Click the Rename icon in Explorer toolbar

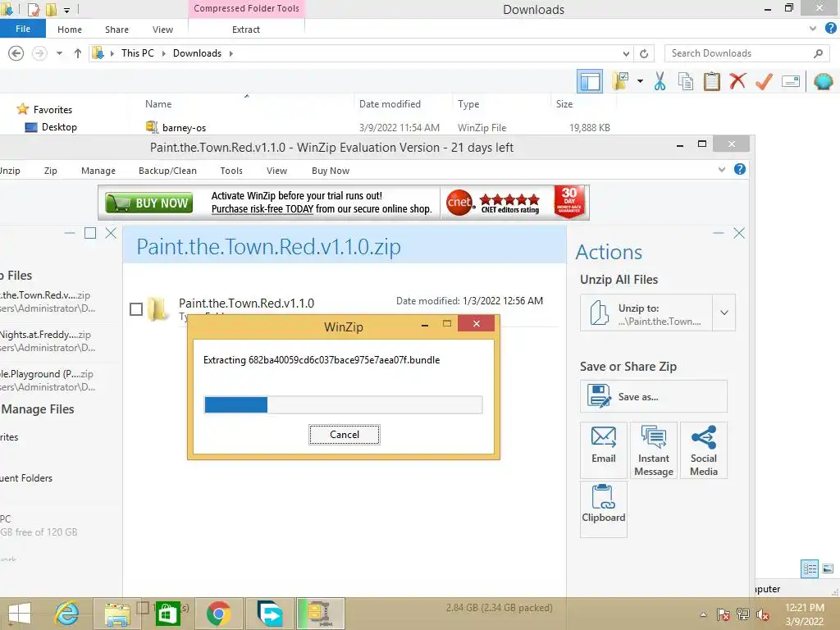click(x=791, y=81)
